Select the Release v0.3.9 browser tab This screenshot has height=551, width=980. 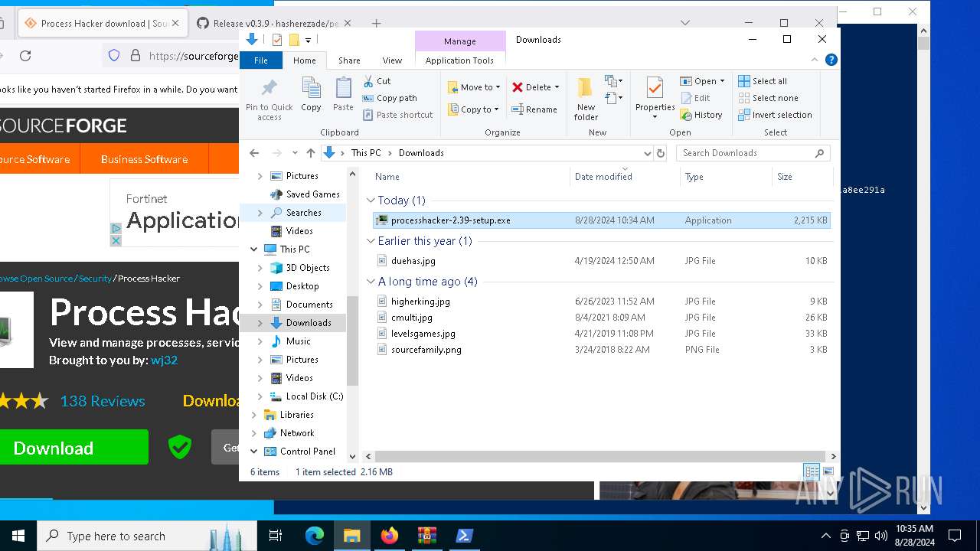click(x=276, y=23)
